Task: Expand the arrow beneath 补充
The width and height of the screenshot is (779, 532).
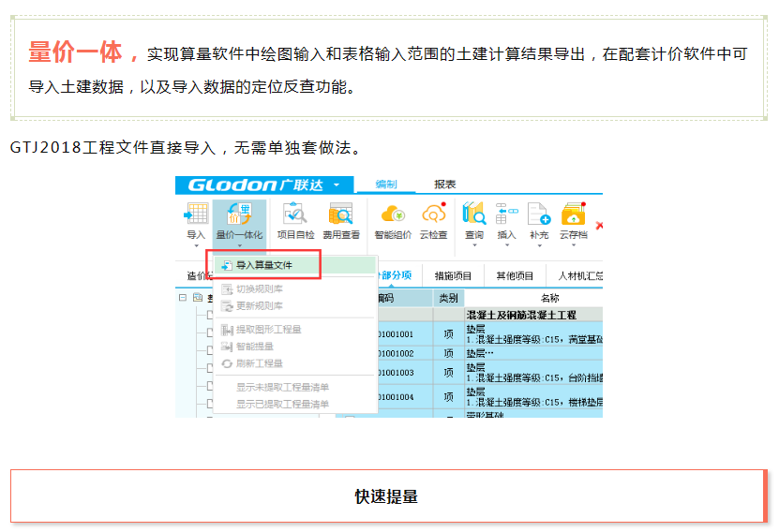Action: click(539, 245)
